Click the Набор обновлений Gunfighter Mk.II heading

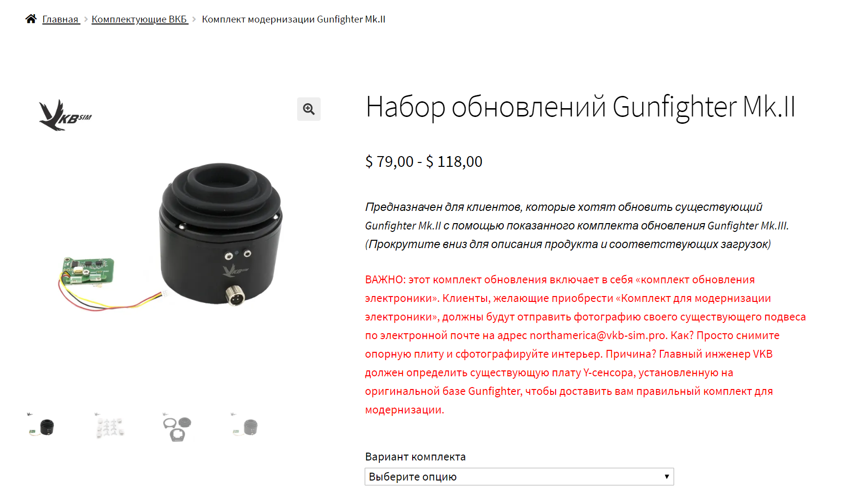[x=580, y=107]
